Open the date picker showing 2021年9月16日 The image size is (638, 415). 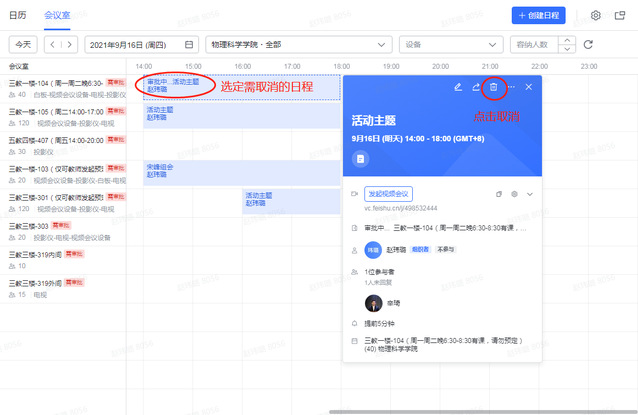(140, 45)
